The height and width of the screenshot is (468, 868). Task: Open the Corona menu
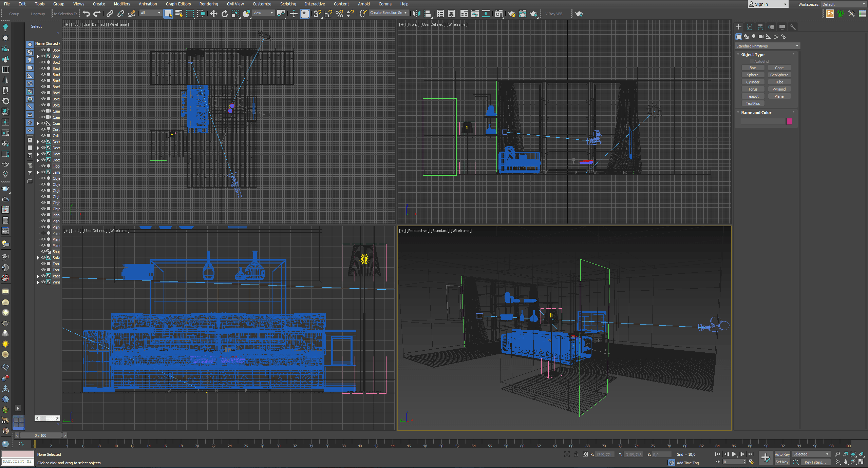pyautogui.click(x=385, y=4)
